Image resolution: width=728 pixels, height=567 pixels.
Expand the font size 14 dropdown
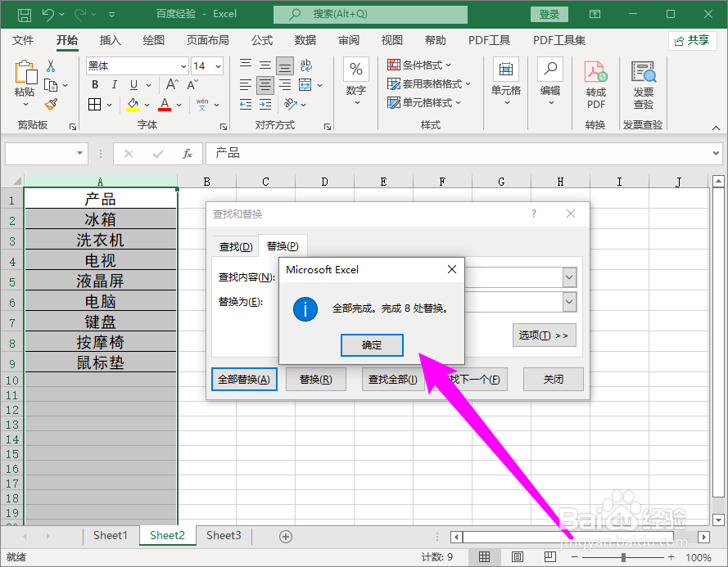pyautogui.click(x=218, y=66)
